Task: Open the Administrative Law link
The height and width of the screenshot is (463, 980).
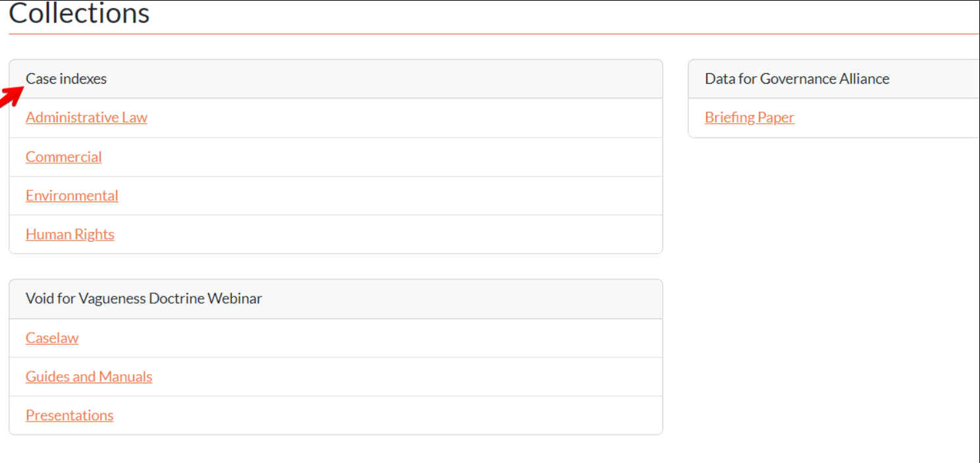Action: click(86, 118)
